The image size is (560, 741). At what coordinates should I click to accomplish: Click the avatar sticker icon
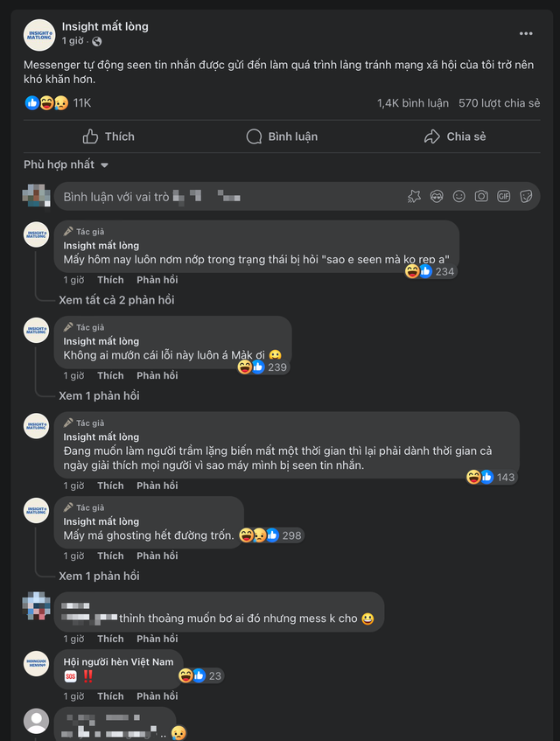coord(436,197)
